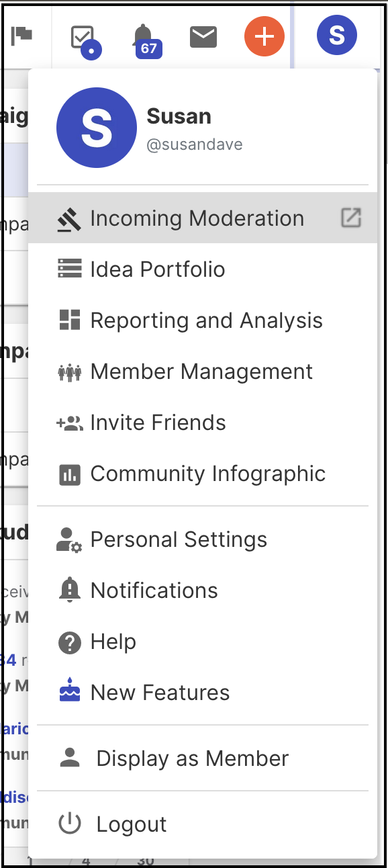Choose Invite Friends
388x868 pixels.
(x=203, y=422)
